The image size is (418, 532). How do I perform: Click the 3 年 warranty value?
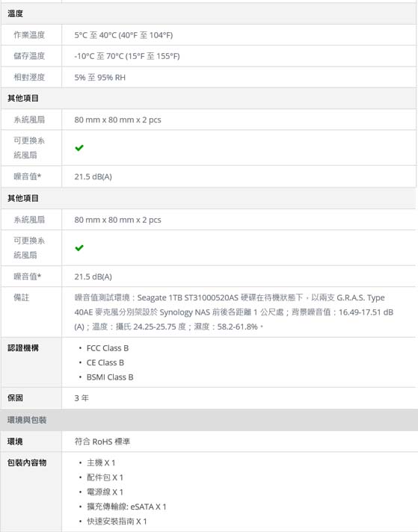point(82,398)
